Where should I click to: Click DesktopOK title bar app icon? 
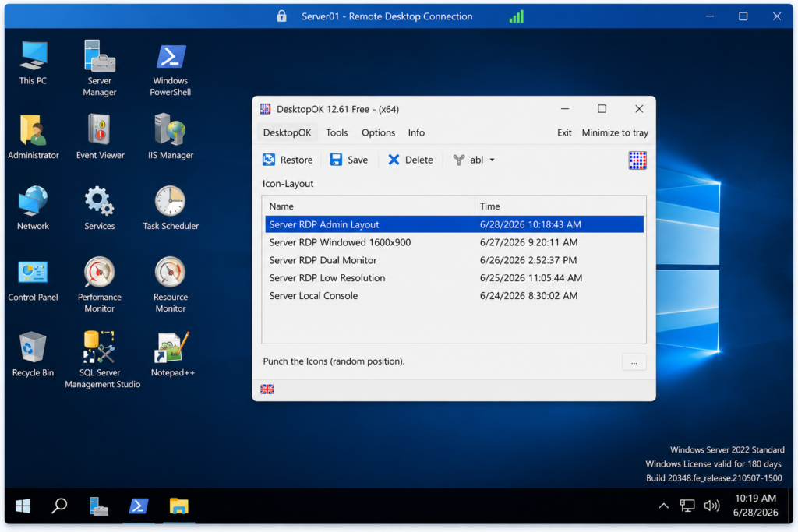coord(265,109)
